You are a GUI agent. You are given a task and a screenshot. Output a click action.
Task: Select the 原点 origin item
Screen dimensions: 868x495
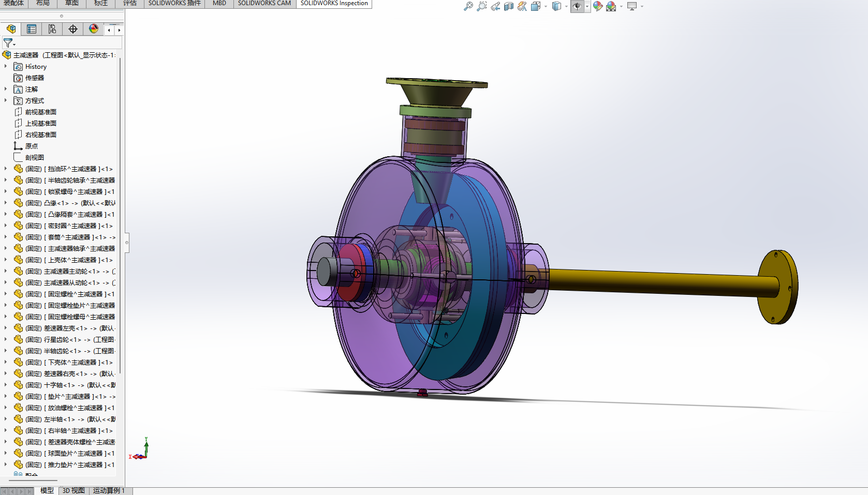pos(31,146)
